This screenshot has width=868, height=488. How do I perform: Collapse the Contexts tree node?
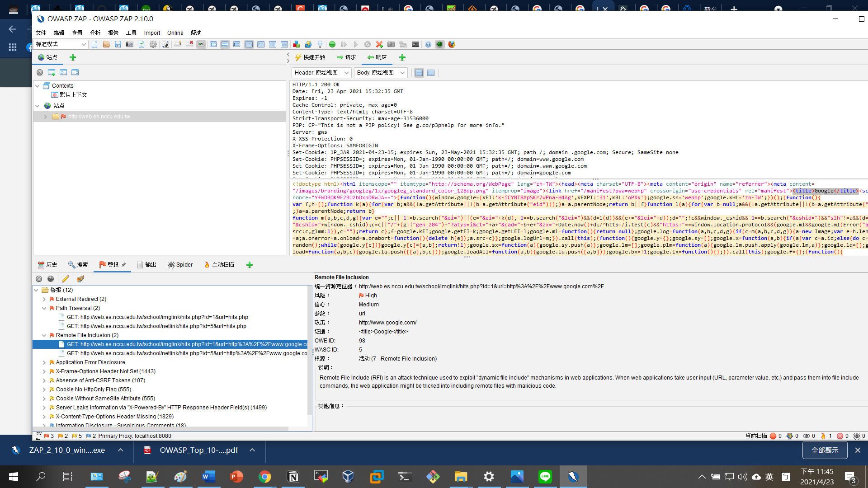pos(38,86)
